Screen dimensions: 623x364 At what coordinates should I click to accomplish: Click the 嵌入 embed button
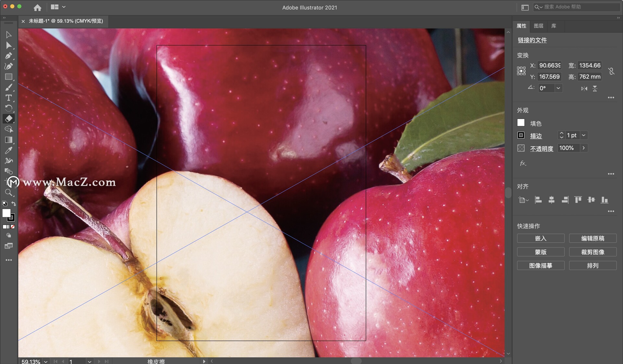click(541, 238)
